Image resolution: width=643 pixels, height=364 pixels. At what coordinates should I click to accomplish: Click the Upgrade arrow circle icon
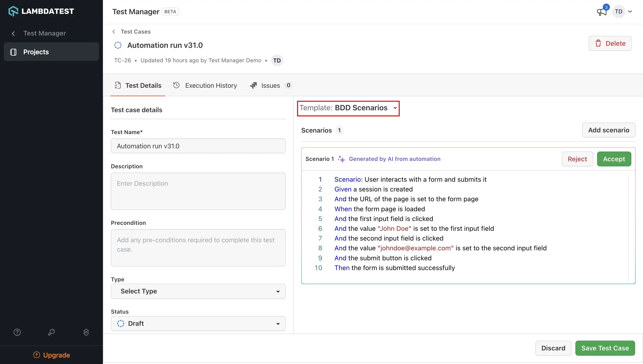coord(37,355)
